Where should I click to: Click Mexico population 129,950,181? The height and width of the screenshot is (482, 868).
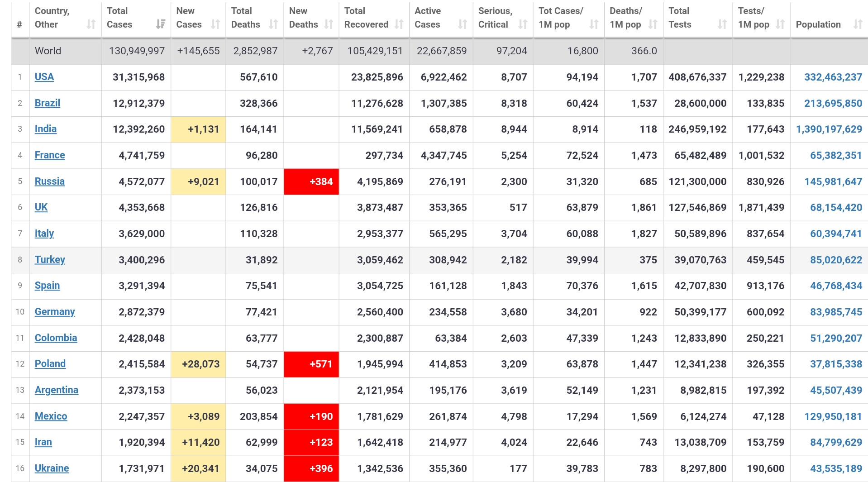pos(833,417)
